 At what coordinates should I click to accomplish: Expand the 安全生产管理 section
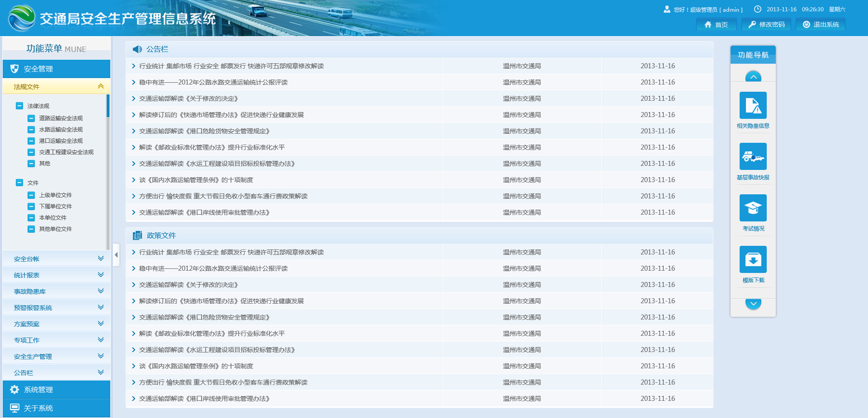click(x=57, y=356)
